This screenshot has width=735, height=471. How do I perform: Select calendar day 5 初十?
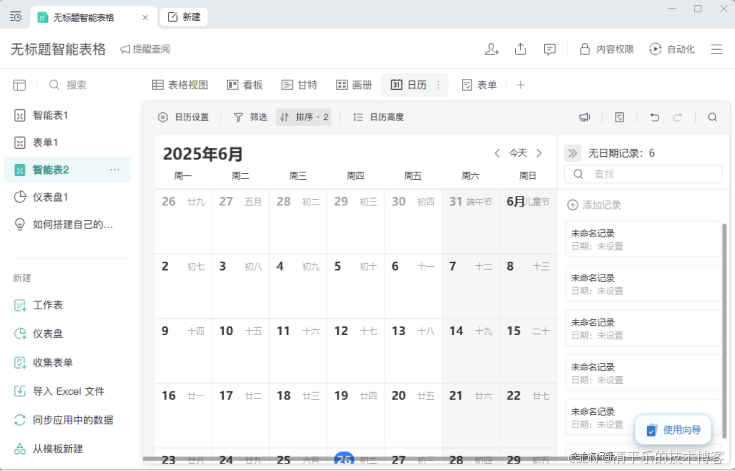[x=355, y=286]
